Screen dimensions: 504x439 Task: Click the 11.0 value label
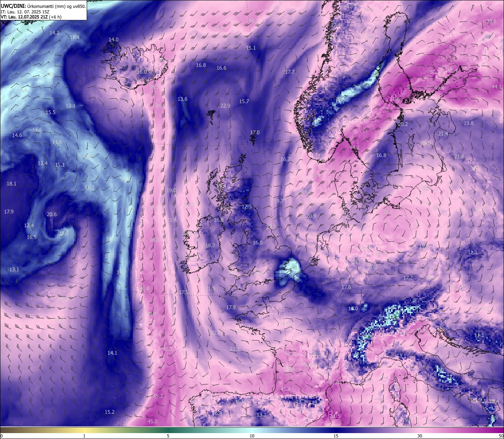pyautogui.click(x=353, y=309)
